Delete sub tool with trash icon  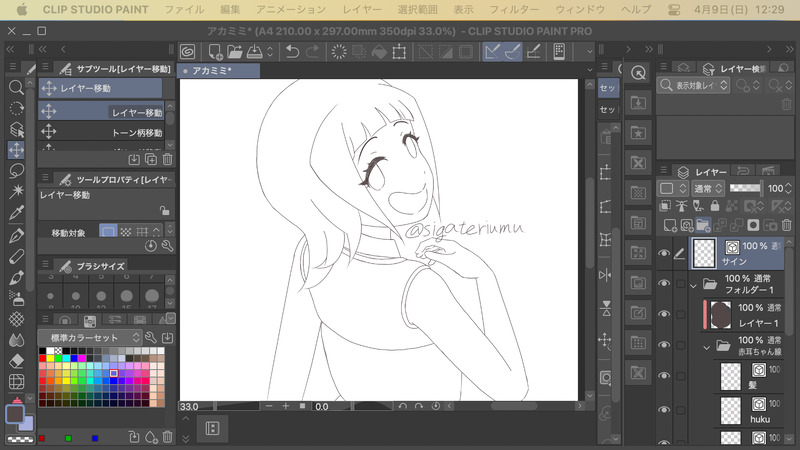point(167,160)
